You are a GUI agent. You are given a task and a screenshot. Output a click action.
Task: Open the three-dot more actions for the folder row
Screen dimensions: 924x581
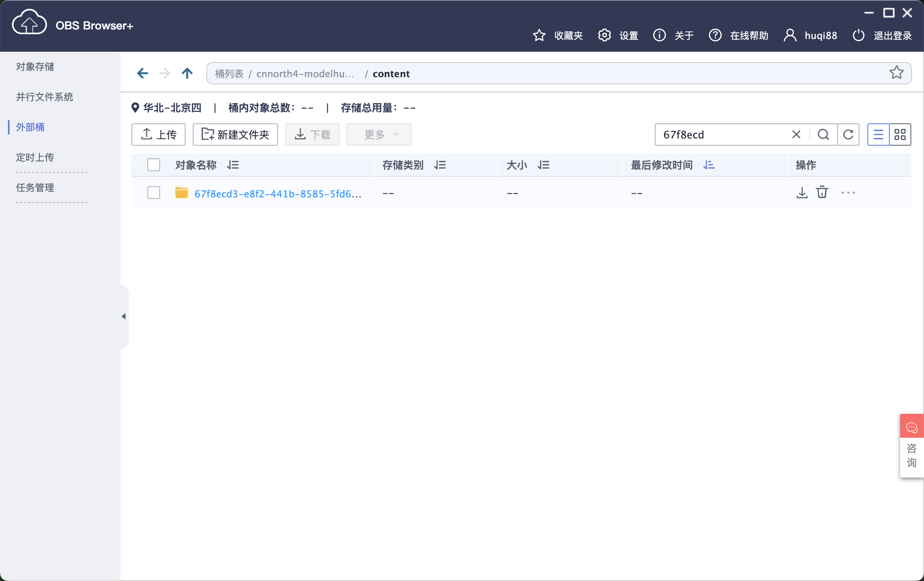tap(848, 193)
